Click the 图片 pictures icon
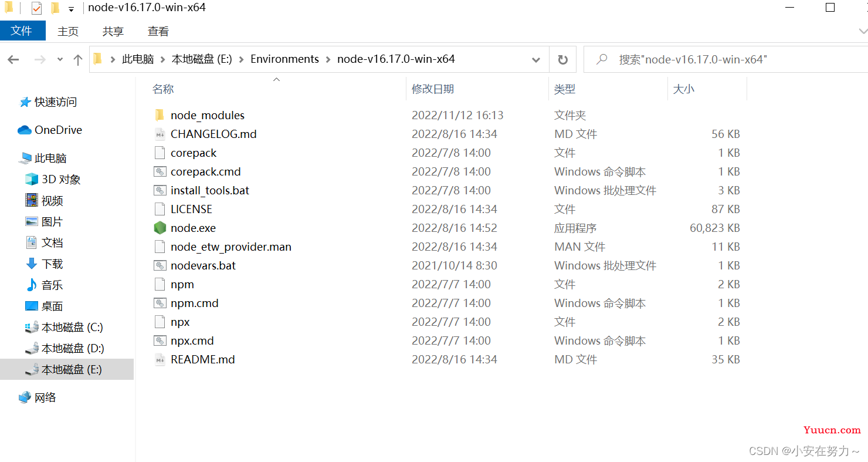The width and height of the screenshot is (868, 462). click(x=32, y=221)
